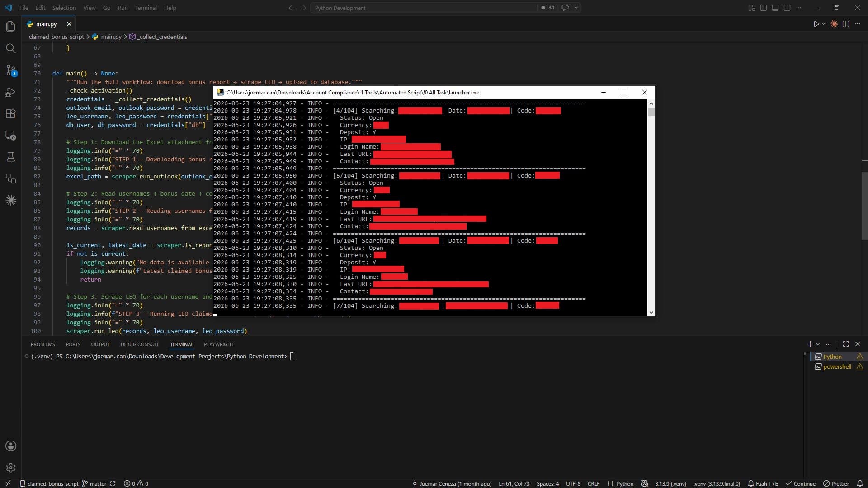Expand Run Python File dropdown arrow

(x=824, y=24)
